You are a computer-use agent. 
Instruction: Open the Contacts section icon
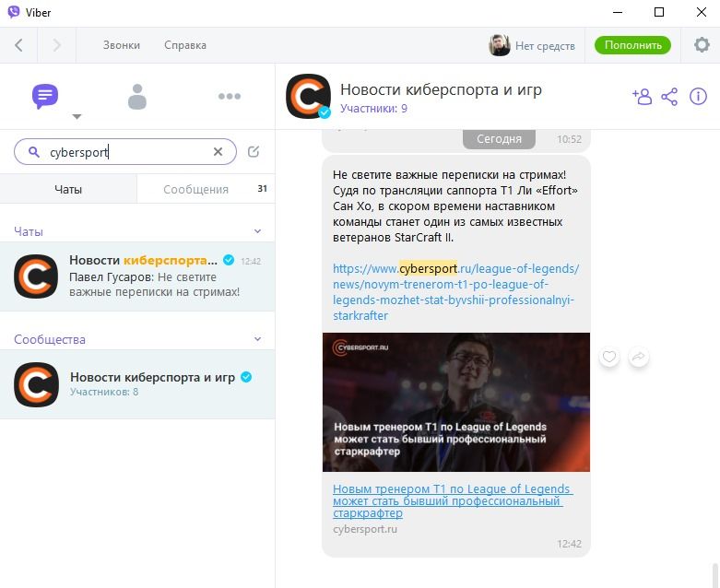(137, 96)
